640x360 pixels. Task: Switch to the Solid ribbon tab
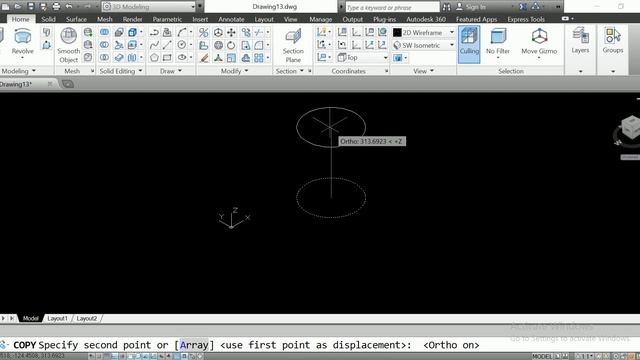(48, 19)
